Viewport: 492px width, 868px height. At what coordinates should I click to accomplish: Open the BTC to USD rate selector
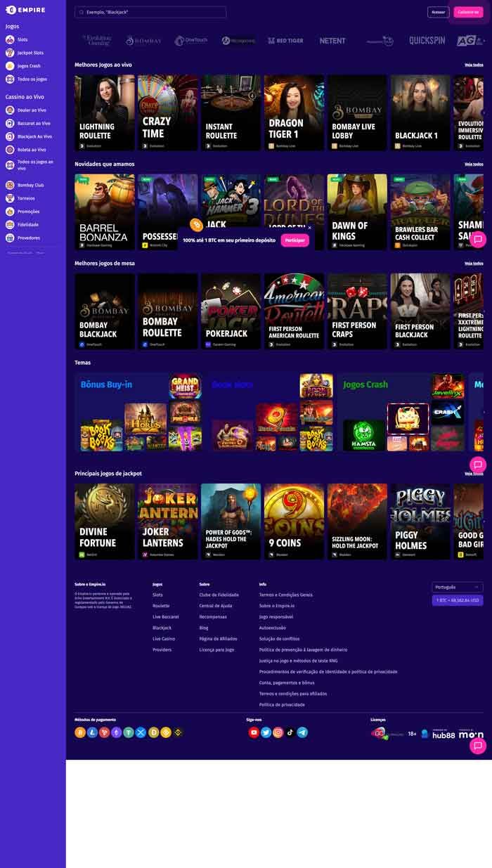pos(457,600)
